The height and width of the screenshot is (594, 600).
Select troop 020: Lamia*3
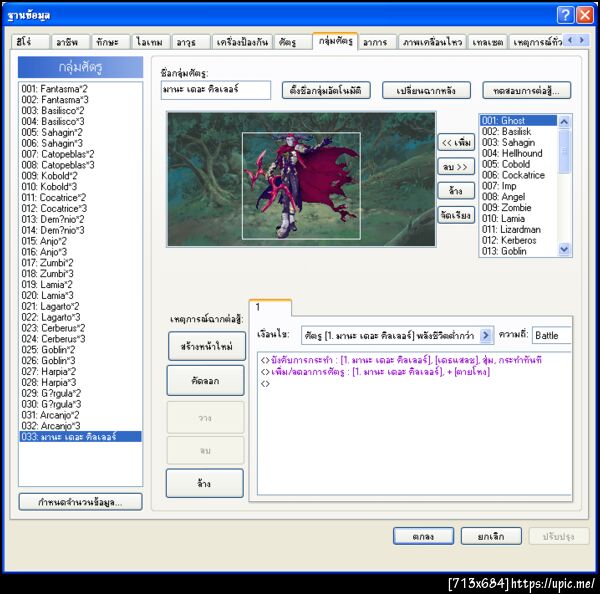point(80,295)
